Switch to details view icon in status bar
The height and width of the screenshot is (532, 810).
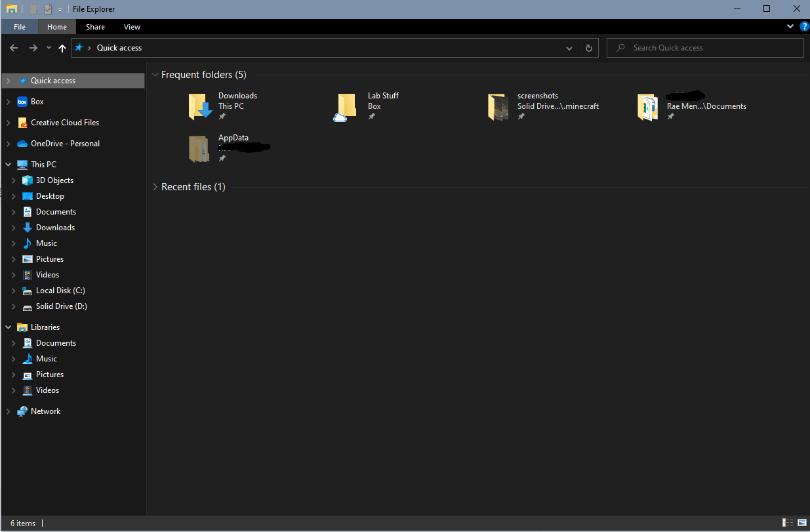point(788,523)
